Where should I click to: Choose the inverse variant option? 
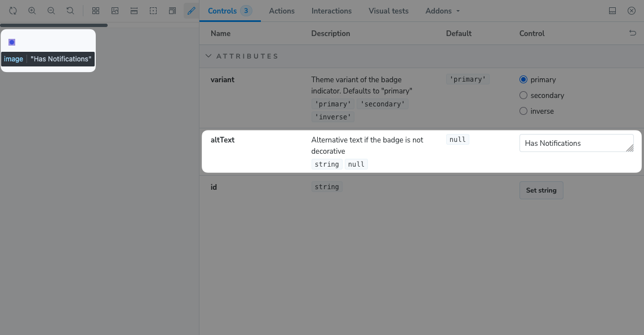[523, 111]
